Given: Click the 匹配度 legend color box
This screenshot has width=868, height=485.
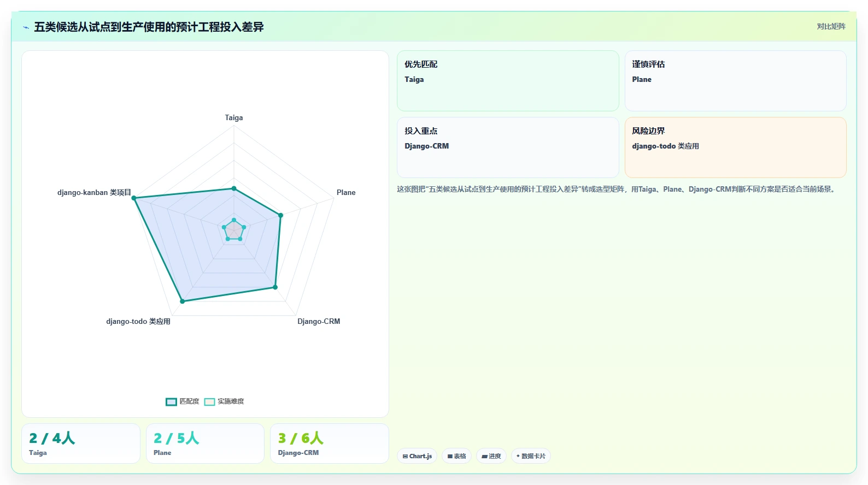Looking at the screenshot, I should coord(171,402).
